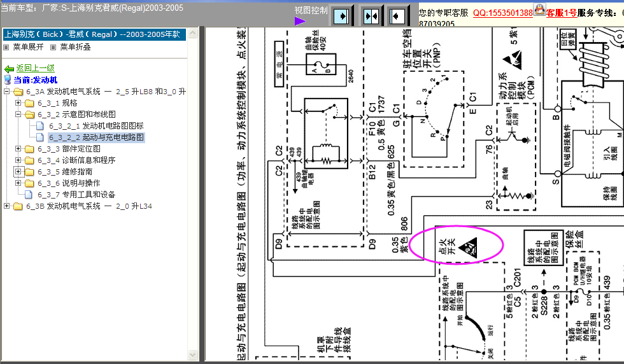Click the 机罩下附件导线接线盒 label
The height and width of the screenshot is (364, 624).
tap(334, 340)
